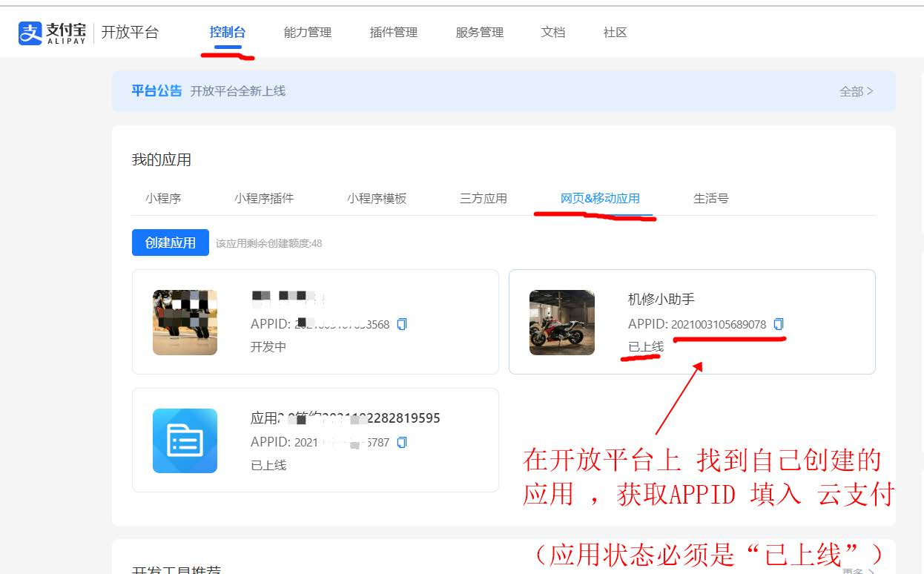
Task: Open the 服务管理 menu
Action: tap(480, 33)
